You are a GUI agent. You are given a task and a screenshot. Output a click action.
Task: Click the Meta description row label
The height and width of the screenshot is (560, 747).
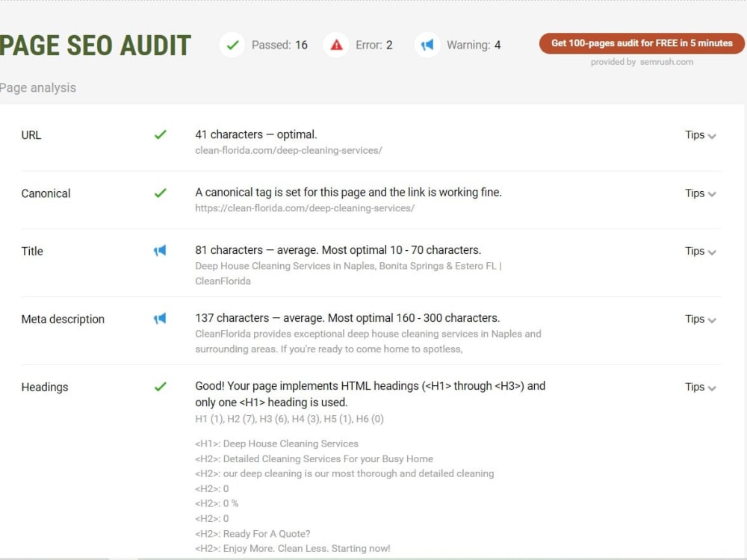[x=63, y=319]
